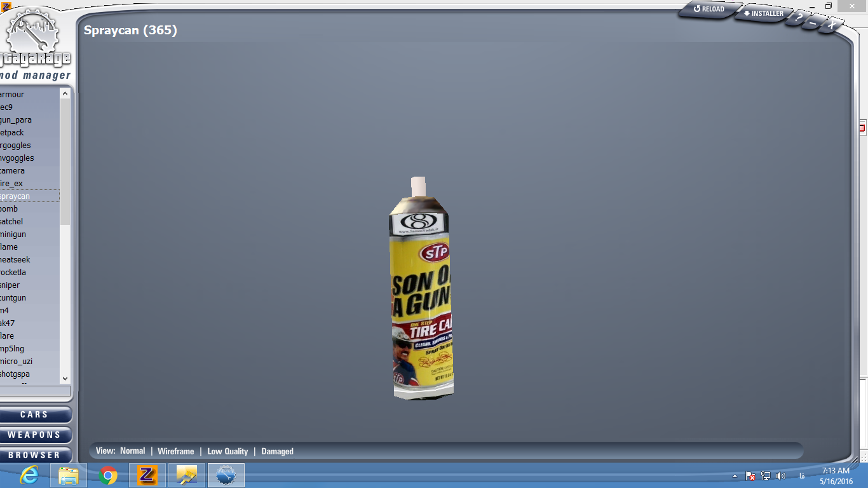Viewport: 868px width, 488px height.
Task: Click the search field below the list
Action: point(35,391)
